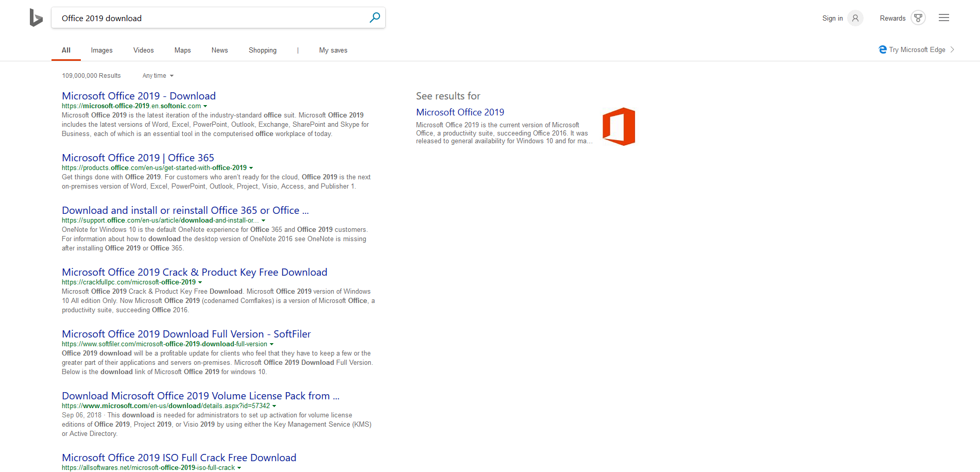The image size is (980, 472).
Task: Open the Maps tab
Action: (x=182, y=50)
